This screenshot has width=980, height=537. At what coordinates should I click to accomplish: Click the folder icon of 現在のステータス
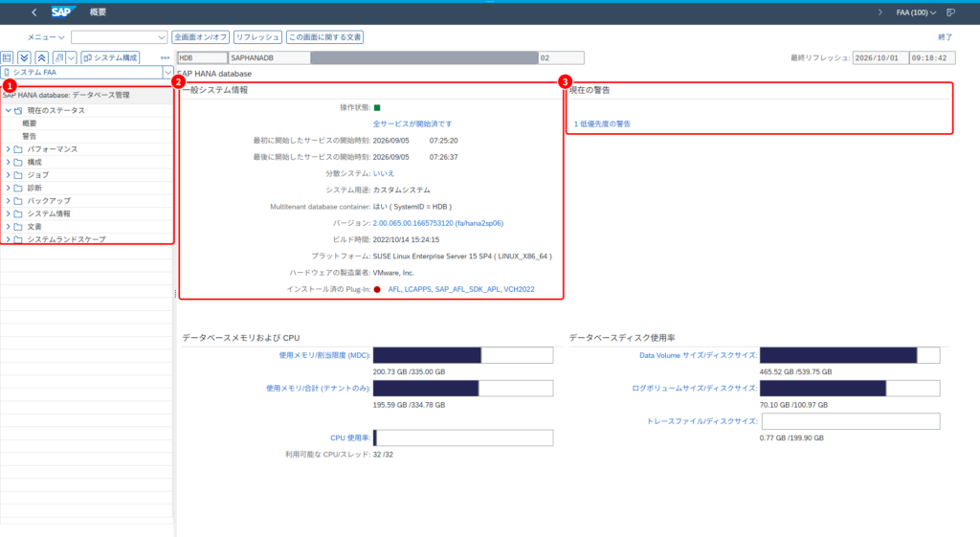(19, 111)
